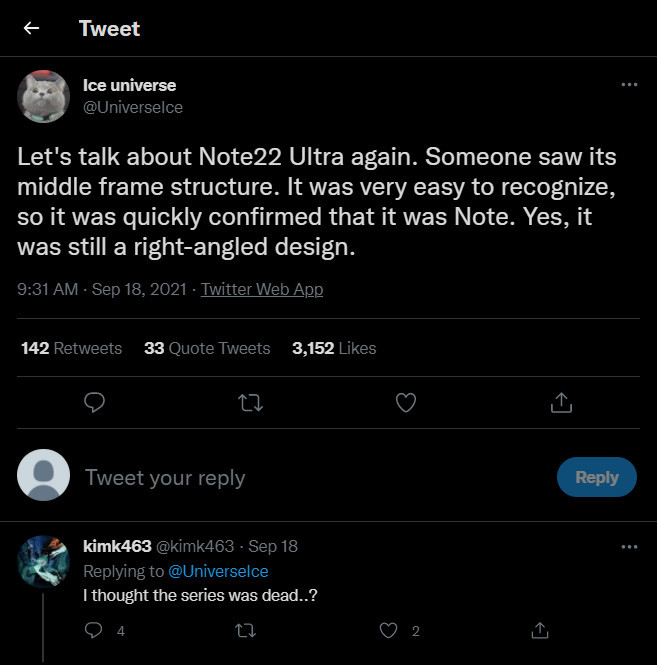Viewport: 657px width, 665px height.
Task: Like the main tweet with the heart icon
Action: pos(406,402)
